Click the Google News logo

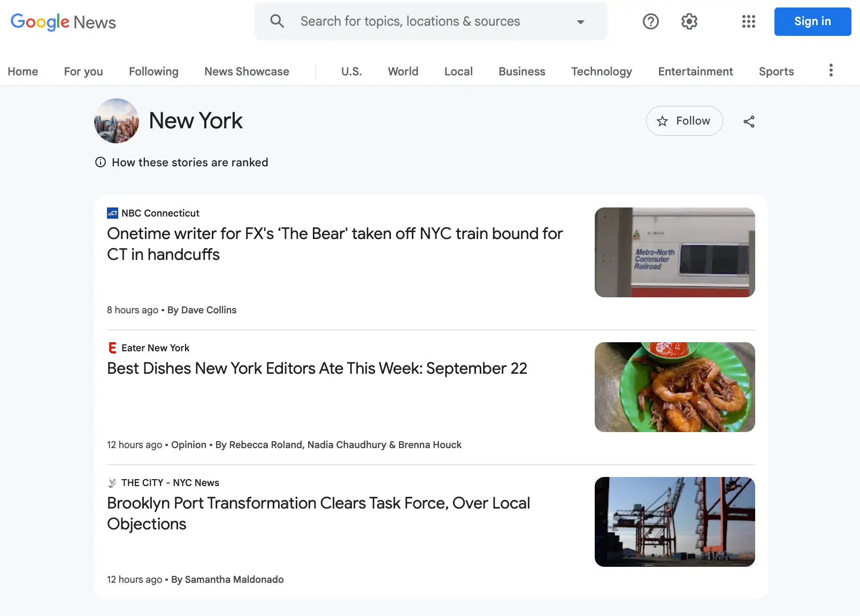(x=63, y=22)
